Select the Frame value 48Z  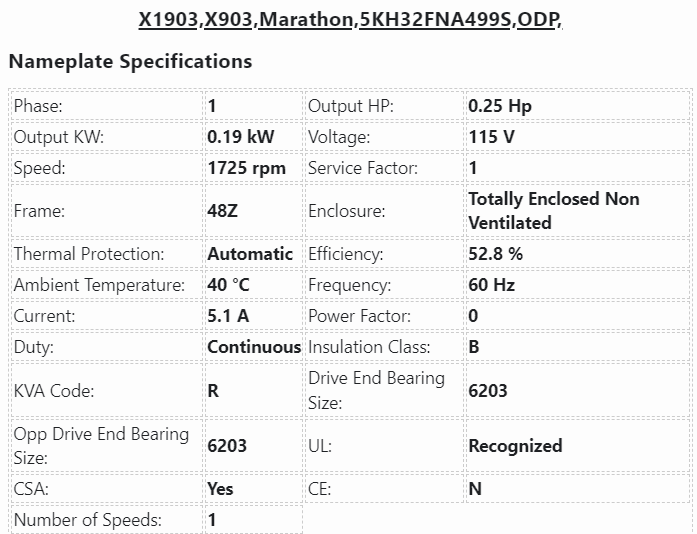[x=224, y=211]
